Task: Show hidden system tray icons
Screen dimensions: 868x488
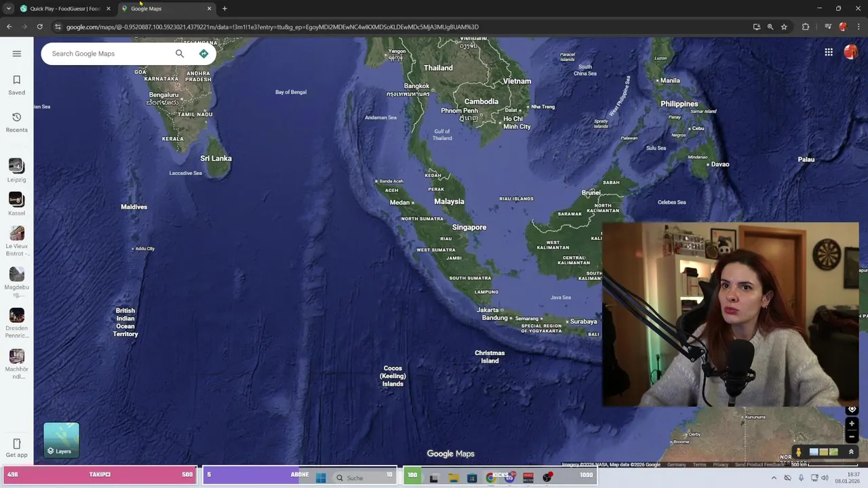Action: tap(774, 477)
